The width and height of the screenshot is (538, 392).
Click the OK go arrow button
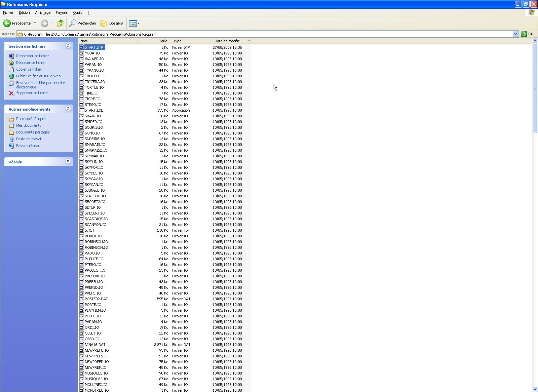[x=524, y=34]
